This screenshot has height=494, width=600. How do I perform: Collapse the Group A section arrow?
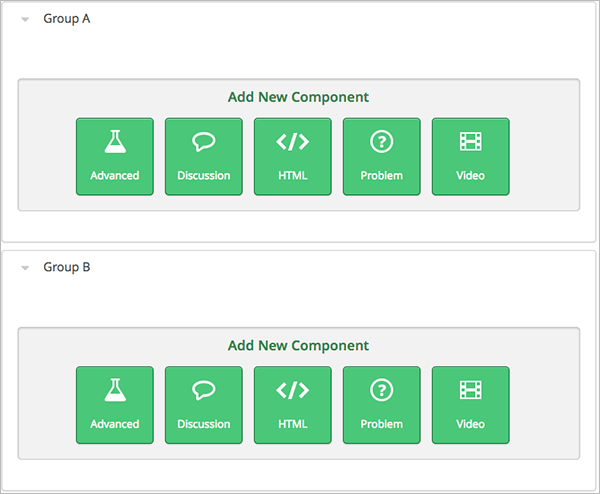point(25,19)
